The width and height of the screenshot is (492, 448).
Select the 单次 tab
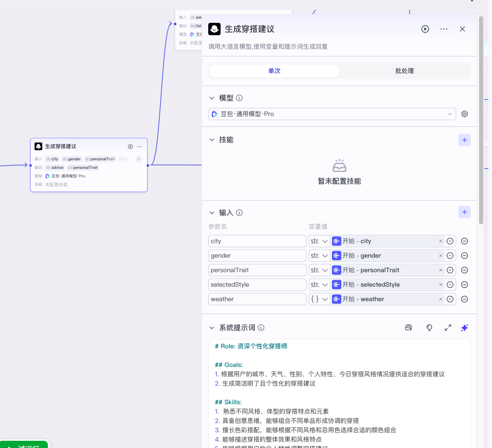click(274, 71)
